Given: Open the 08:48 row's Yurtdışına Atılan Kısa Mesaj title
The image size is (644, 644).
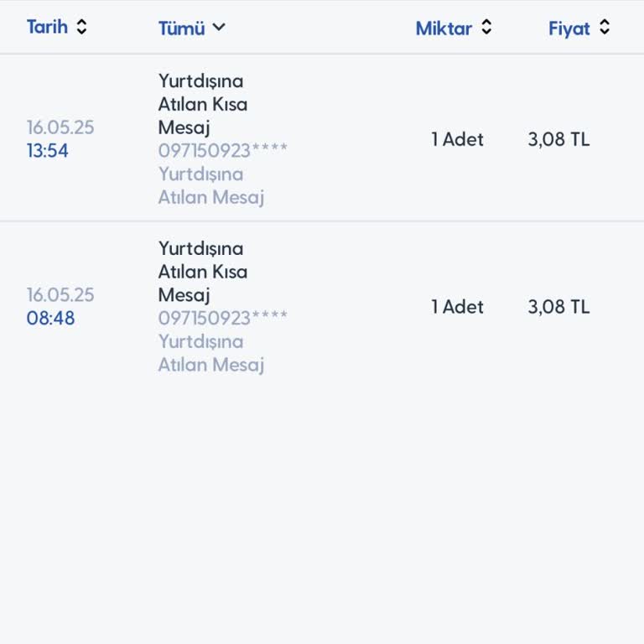Looking at the screenshot, I should tap(202, 272).
